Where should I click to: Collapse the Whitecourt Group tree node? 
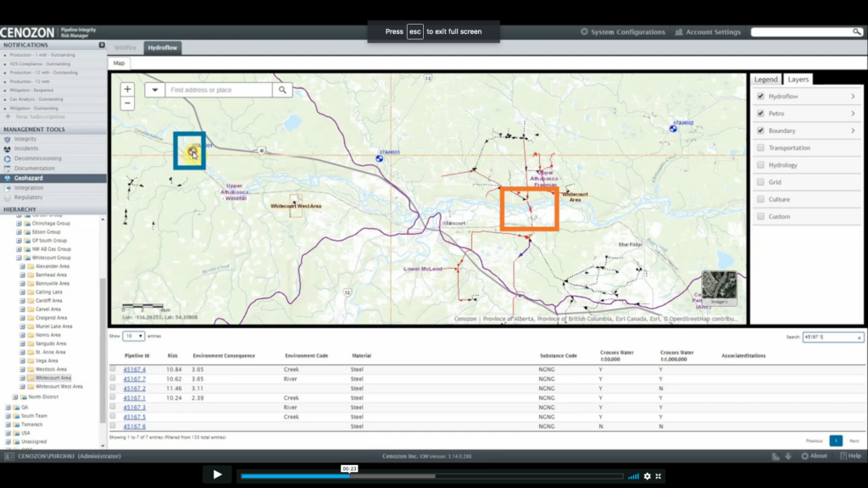(19, 258)
